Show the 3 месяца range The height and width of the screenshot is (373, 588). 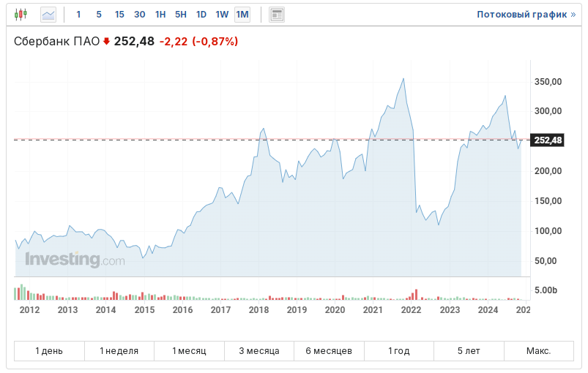tap(259, 351)
